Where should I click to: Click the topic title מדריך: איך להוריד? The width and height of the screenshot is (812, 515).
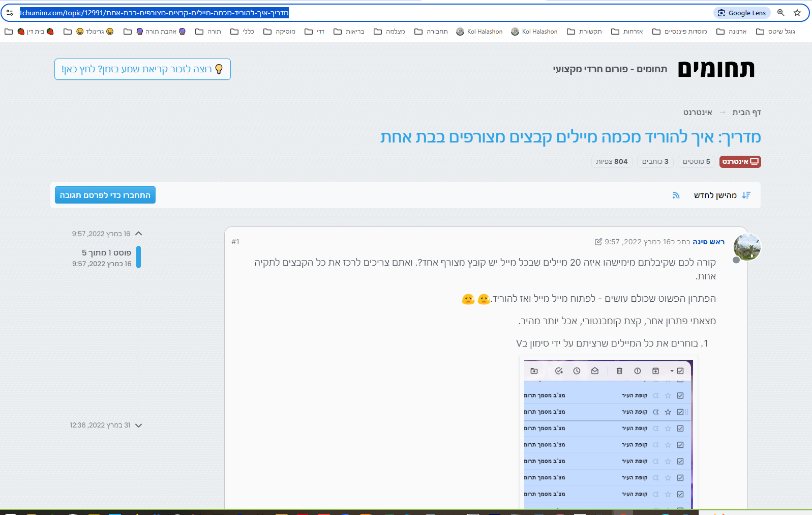pos(570,137)
